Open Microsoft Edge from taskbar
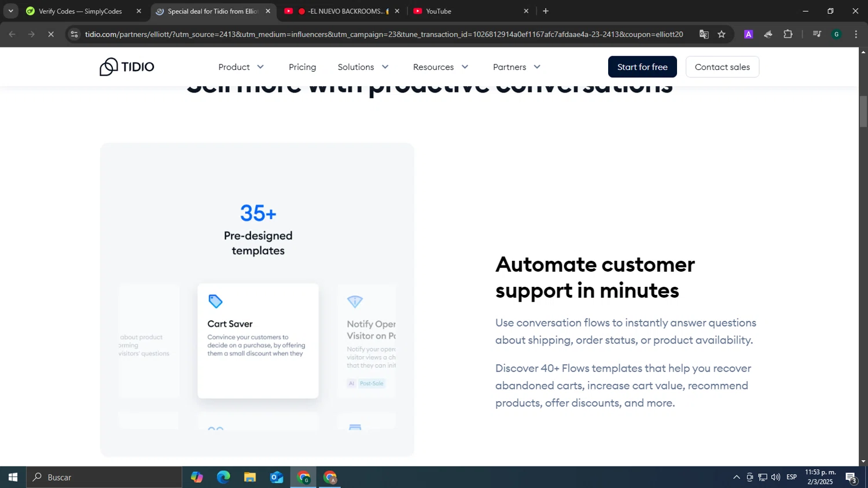This screenshot has width=868, height=488. 223,477
